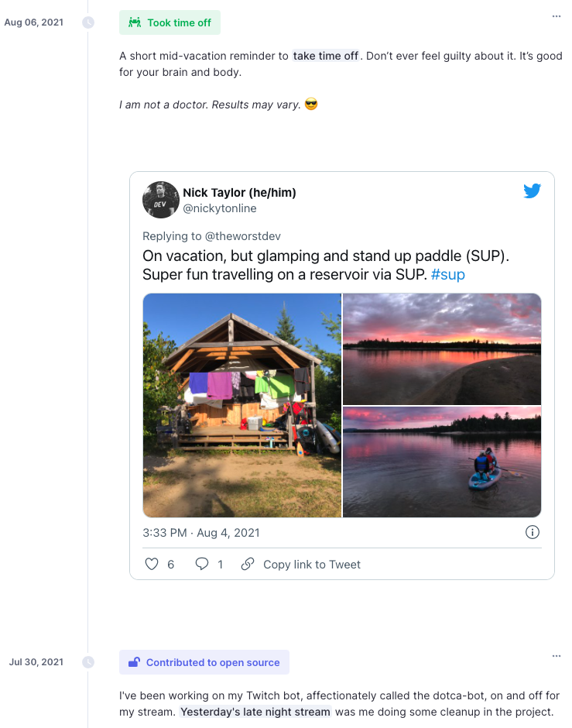
Task: Open the sunset over lake photo
Action: tap(442, 349)
